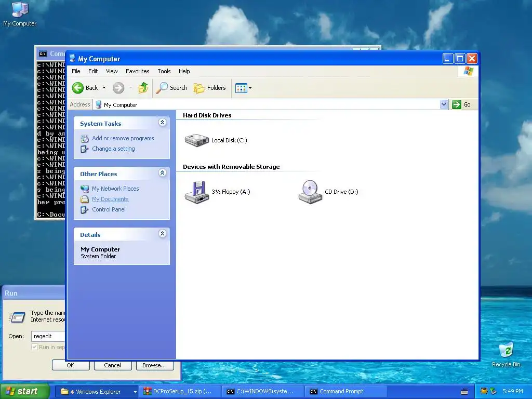Collapse the System Tasks panel
The height and width of the screenshot is (399, 532).
pos(162,123)
